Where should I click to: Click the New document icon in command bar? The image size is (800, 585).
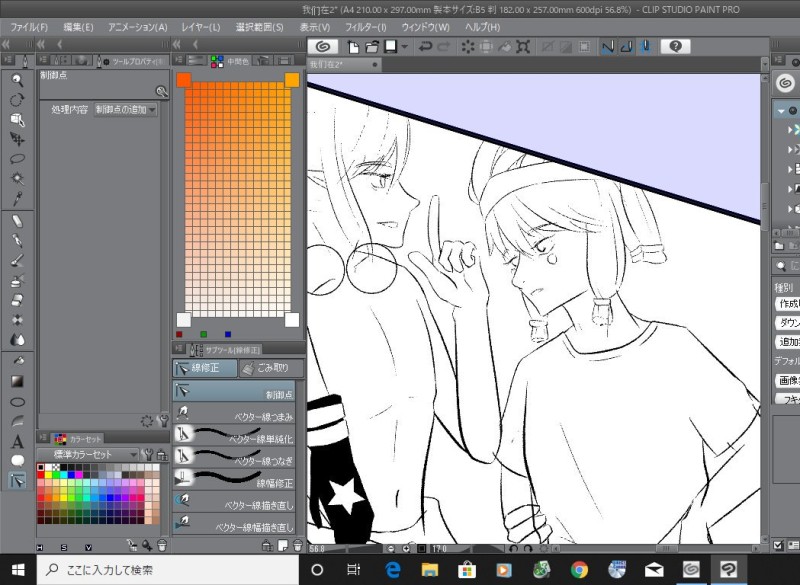click(353, 47)
